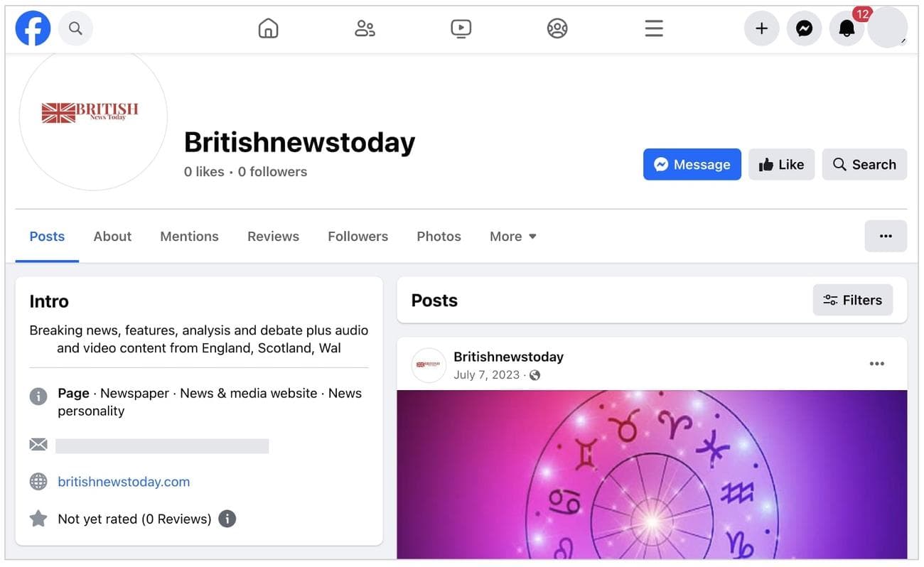Switch to the Photos tab
Viewport: 924px width, 567px height.
pos(439,236)
